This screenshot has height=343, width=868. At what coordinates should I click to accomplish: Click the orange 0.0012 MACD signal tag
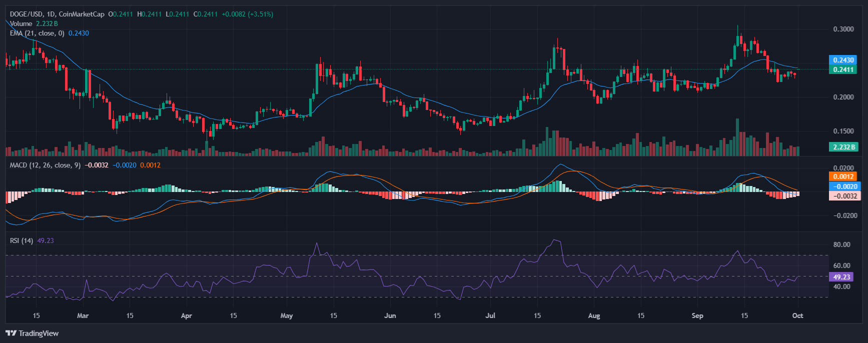pos(843,176)
